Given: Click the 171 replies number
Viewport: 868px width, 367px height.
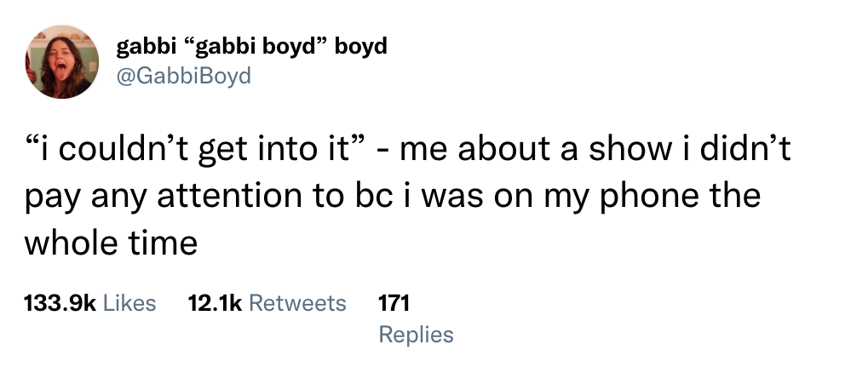Looking at the screenshot, I should click(394, 303).
